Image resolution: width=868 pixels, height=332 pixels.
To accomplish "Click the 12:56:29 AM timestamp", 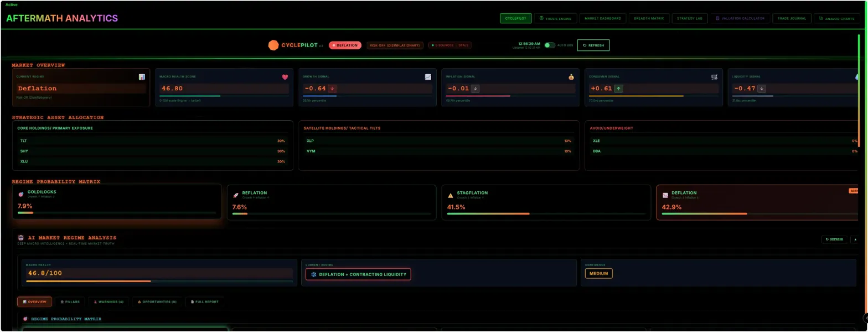I will pos(529,43).
